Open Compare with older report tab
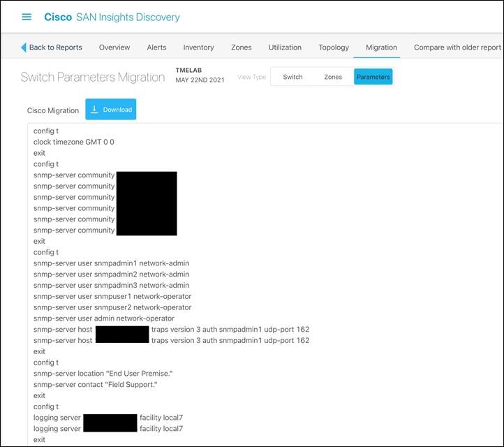The width and height of the screenshot is (504, 447). (x=457, y=47)
